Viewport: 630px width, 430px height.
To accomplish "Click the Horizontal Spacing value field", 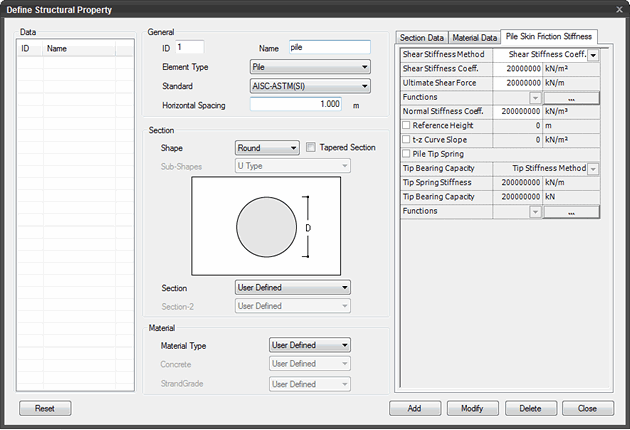I will pos(298,104).
